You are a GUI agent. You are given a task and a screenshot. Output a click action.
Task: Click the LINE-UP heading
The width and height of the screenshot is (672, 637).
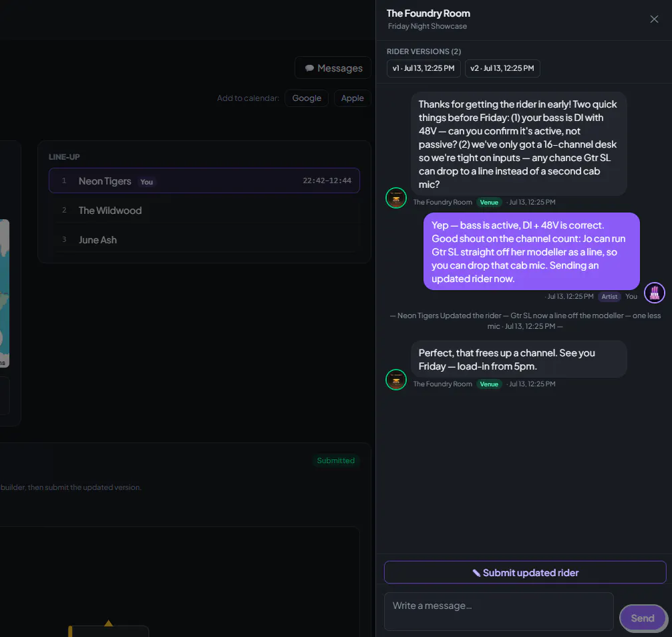pyautogui.click(x=64, y=157)
